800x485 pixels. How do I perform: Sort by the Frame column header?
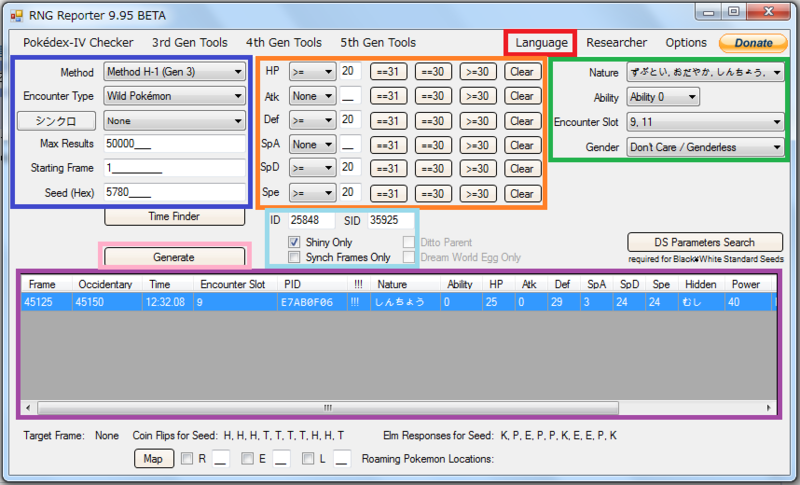coord(46,284)
